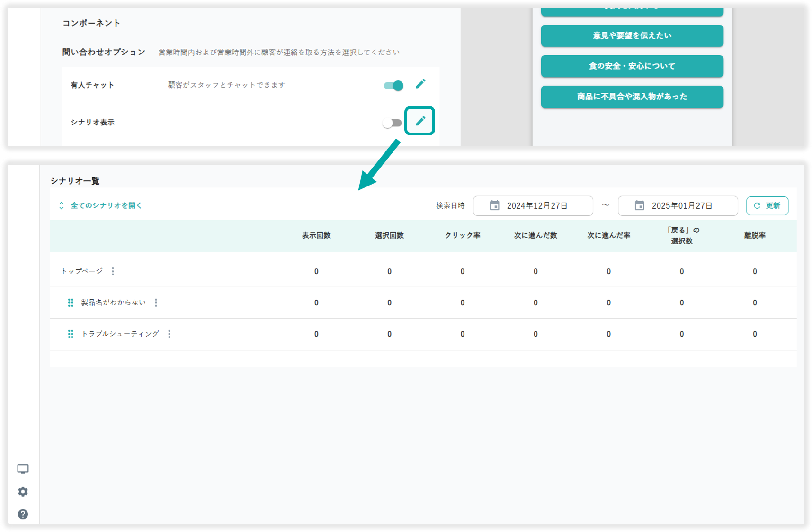Click the edit pencil for シナリオ表示
This screenshot has height=532, width=812.
pyautogui.click(x=420, y=121)
